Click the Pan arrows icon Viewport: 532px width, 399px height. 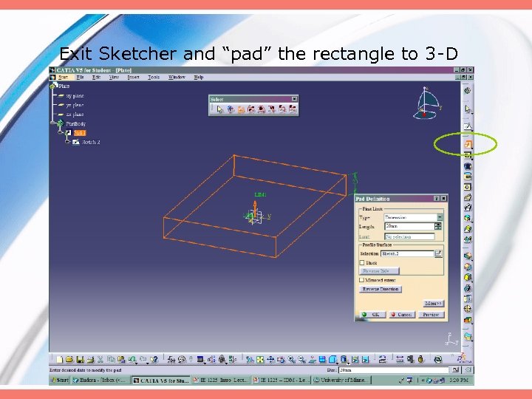pyautogui.click(x=270, y=359)
